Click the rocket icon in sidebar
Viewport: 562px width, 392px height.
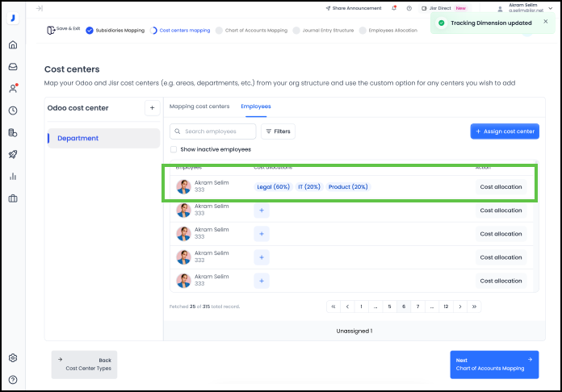pyautogui.click(x=13, y=154)
